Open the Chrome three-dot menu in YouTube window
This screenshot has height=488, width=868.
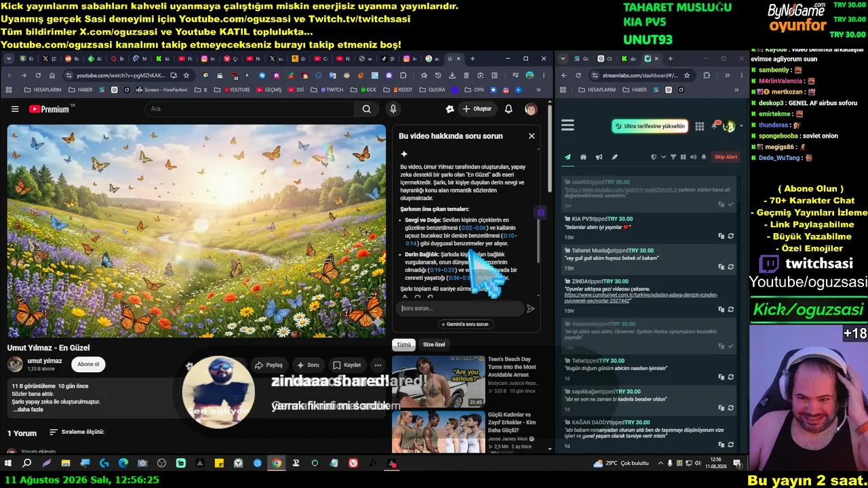(x=544, y=75)
